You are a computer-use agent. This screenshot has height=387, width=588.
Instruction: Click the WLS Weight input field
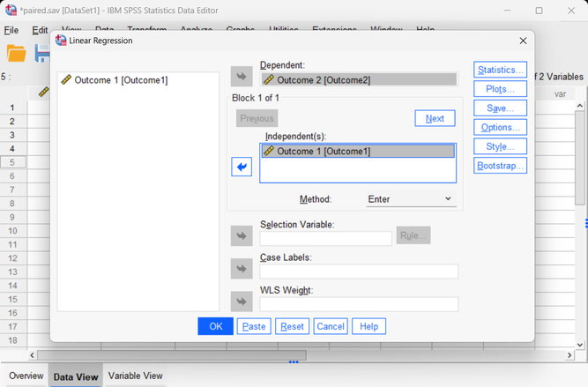[x=359, y=304]
